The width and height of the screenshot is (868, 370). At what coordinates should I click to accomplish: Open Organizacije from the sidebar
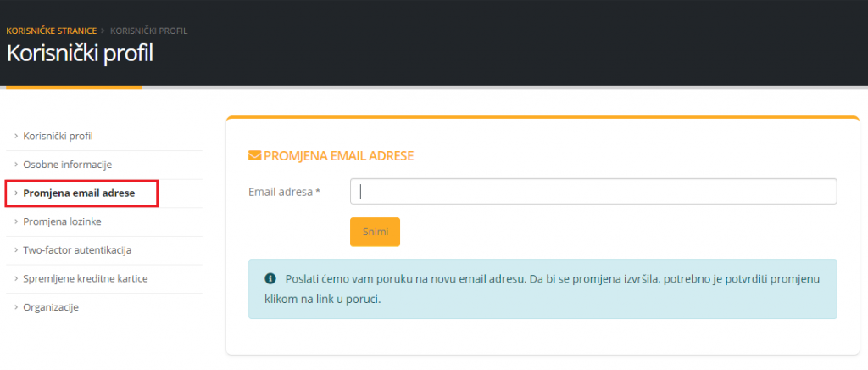(x=51, y=307)
